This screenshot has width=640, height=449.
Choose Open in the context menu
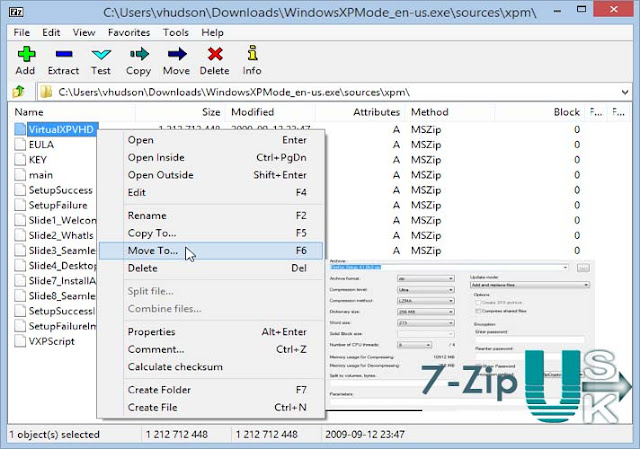click(x=211, y=140)
